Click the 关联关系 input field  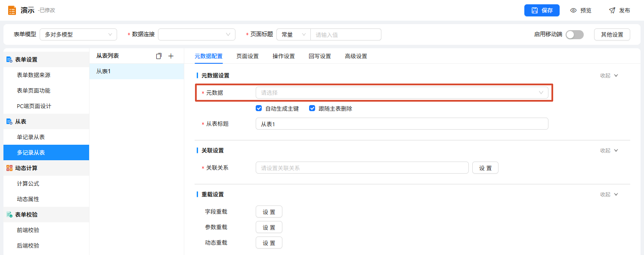point(362,168)
